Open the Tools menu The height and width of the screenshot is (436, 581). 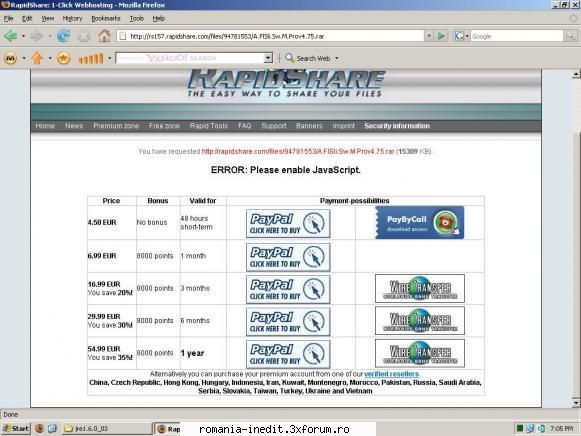136,19
